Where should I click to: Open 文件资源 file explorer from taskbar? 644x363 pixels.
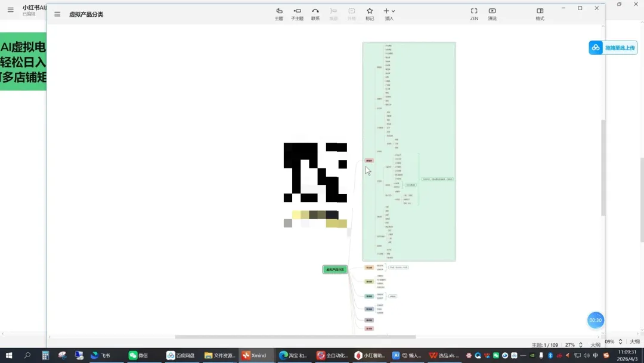(x=219, y=355)
